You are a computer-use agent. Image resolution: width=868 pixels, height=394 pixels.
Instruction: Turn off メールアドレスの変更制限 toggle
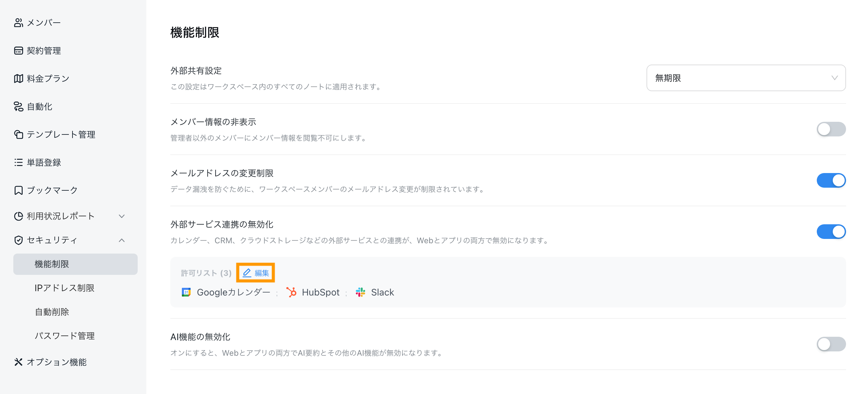coord(831,180)
